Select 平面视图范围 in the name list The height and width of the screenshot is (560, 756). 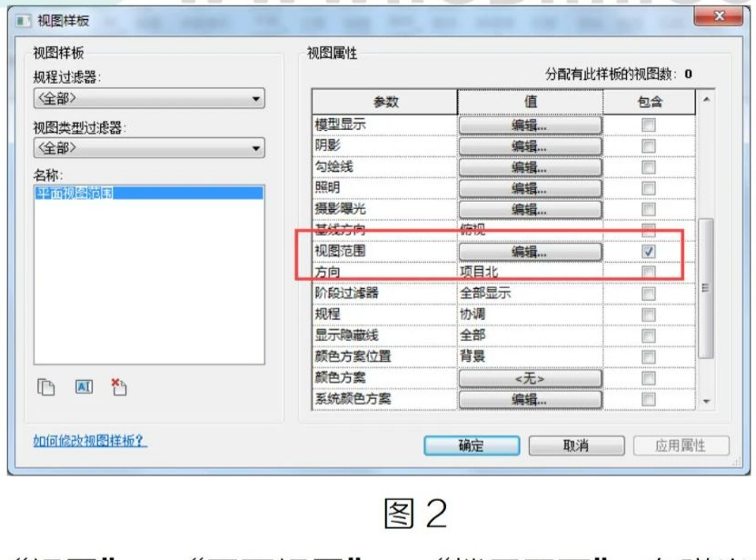[x=149, y=194]
